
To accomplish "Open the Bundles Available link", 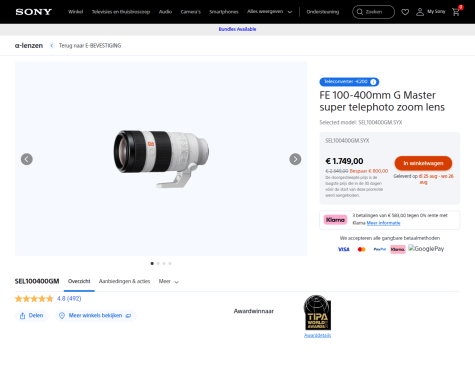I will 237,29.
